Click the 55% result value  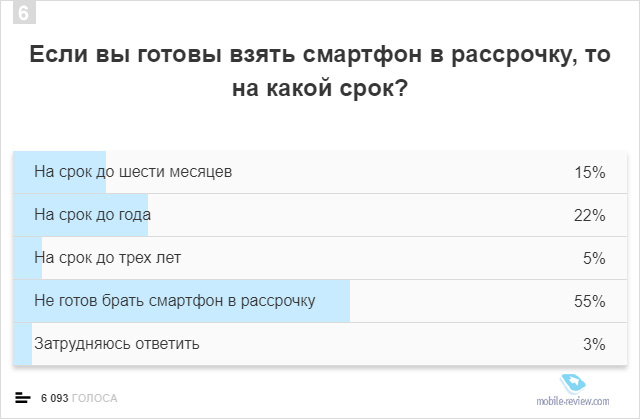(589, 302)
